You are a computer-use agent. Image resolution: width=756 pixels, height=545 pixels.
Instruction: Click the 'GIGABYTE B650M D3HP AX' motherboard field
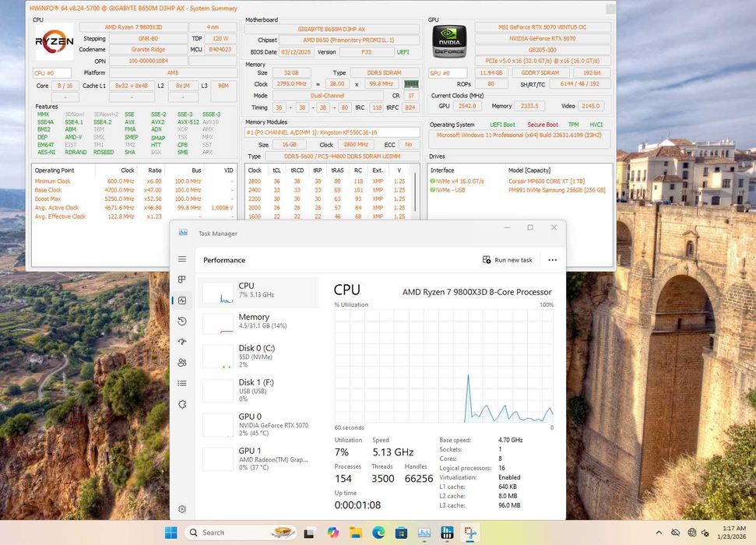tap(332, 29)
